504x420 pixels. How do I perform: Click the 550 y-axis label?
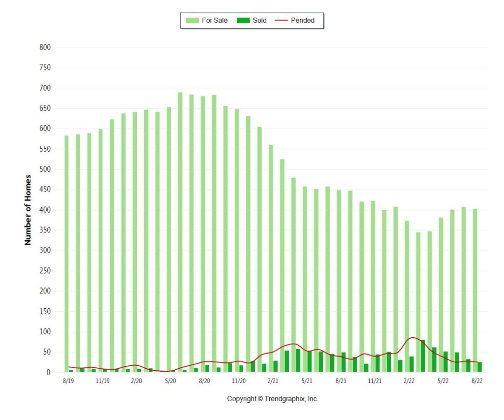click(45, 149)
